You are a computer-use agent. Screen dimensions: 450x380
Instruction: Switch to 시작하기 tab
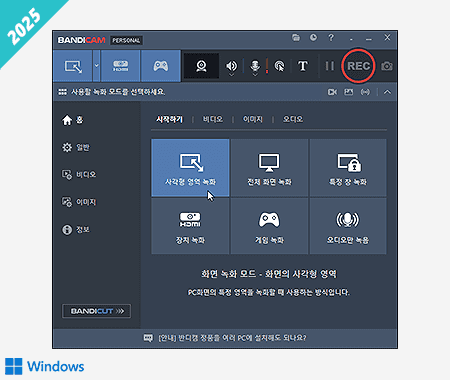point(169,119)
